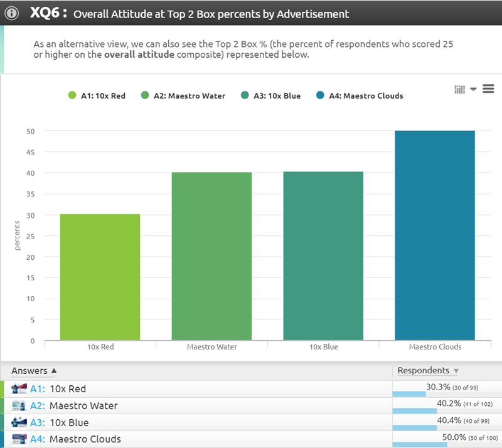Viewport: 502px width, 448px height.
Task: Open the chart hamburger menu
Action: [488, 89]
